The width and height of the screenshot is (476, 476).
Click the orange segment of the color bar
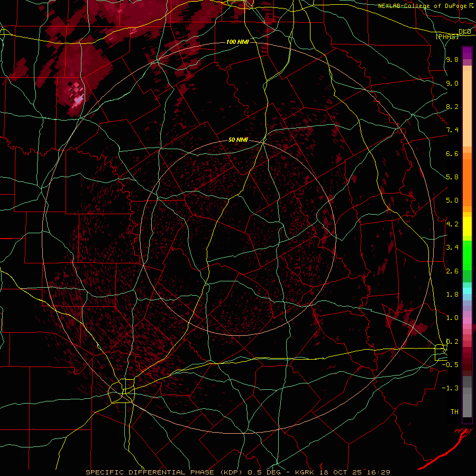(x=467, y=182)
